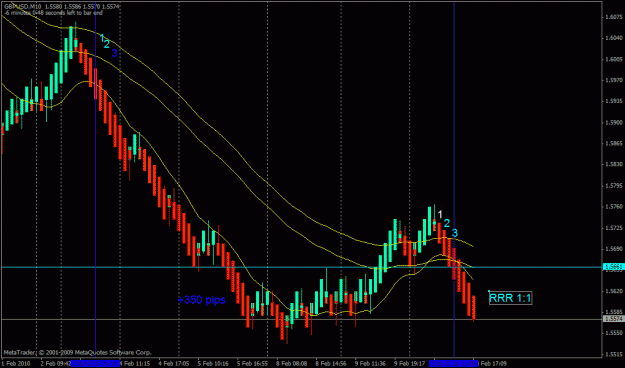The width and height of the screenshot is (625, 368).
Task: Select the cyan number 1 label near top-left peak
Action: click(102, 38)
